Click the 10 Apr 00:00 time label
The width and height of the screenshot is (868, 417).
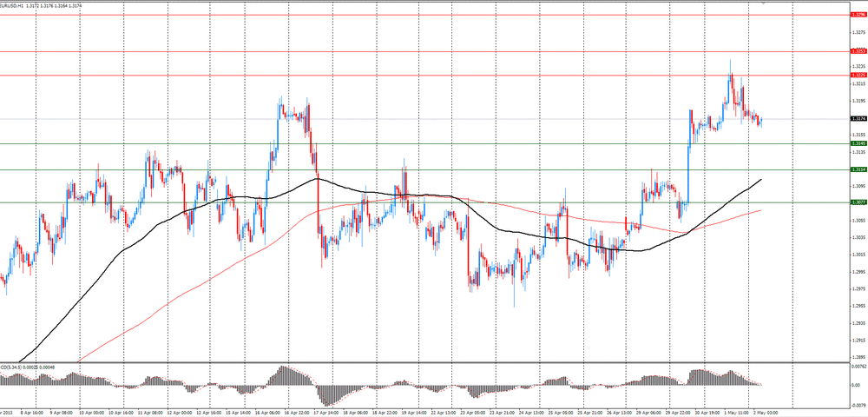point(91,413)
